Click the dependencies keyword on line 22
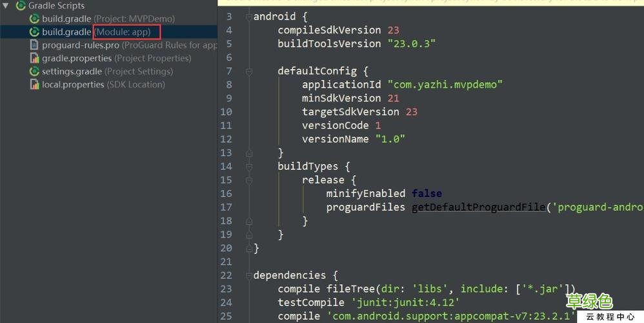 [290, 275]
